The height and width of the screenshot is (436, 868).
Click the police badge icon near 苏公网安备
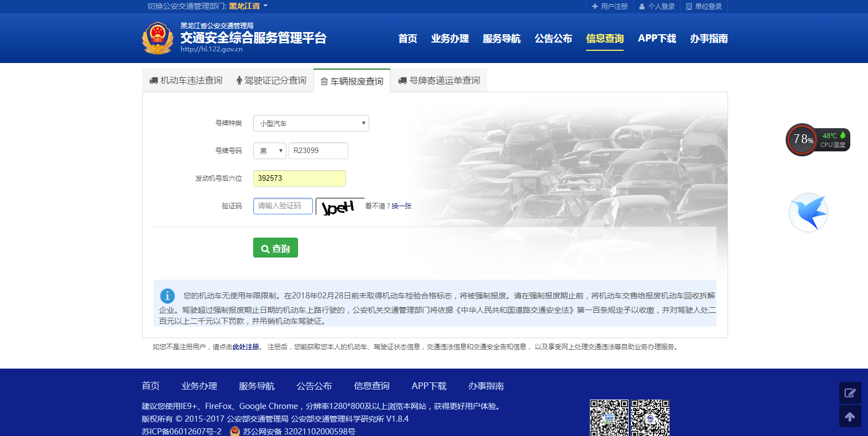click(235, 432)
